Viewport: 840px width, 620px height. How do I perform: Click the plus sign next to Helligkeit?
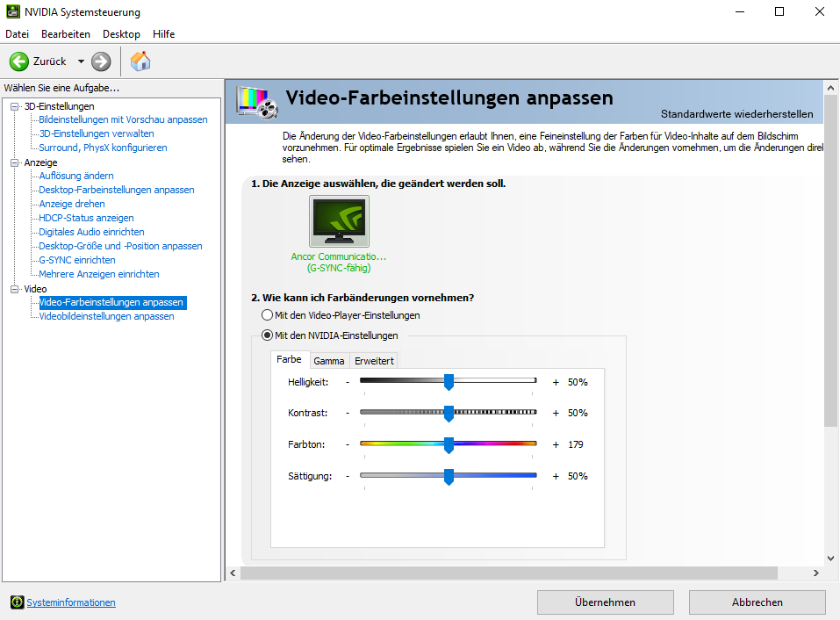(556, 382)
